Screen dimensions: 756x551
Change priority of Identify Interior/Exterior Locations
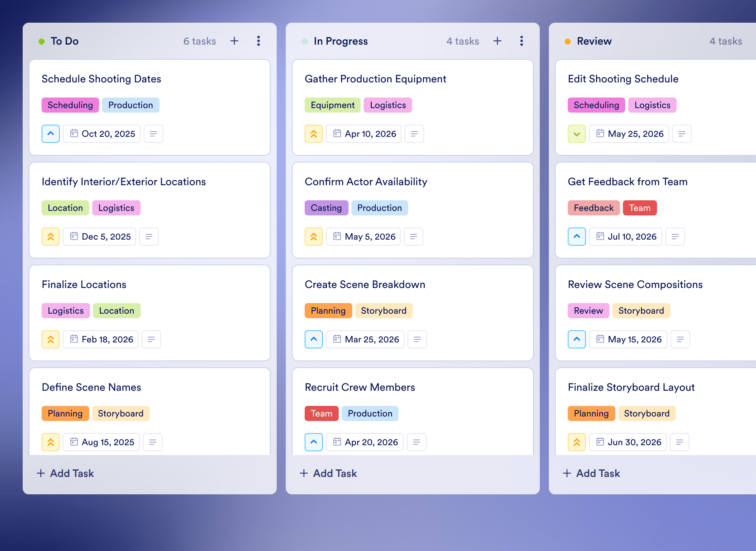(51, 237)
